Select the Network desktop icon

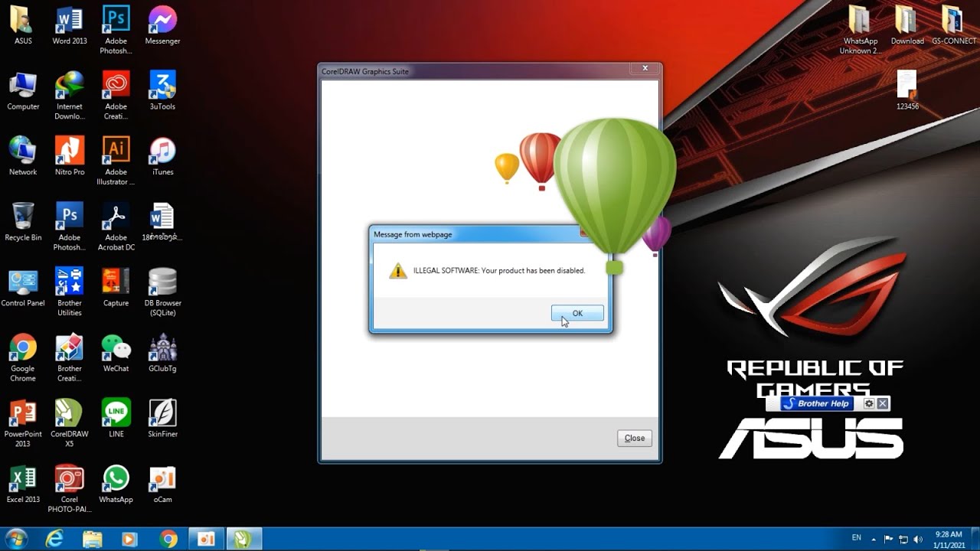[23, 156]
